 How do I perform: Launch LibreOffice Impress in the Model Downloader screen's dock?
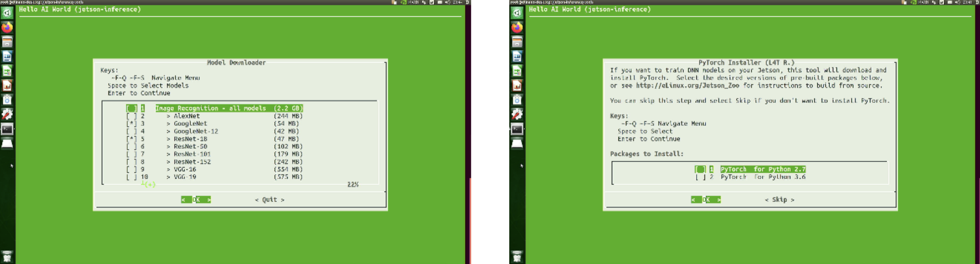pyautogui.click(x=7, y=86)
